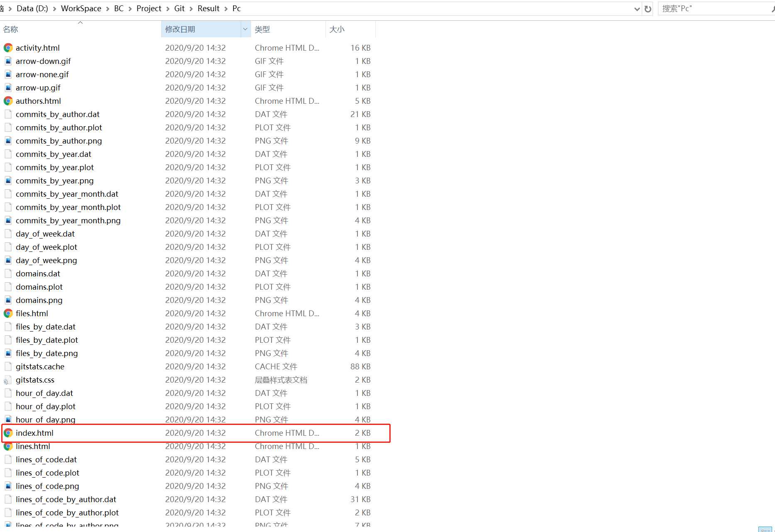Navigate to WorkSpace in the breadcrumb
This screenshot has height=532, width=775.
click(x=81, y=9)
